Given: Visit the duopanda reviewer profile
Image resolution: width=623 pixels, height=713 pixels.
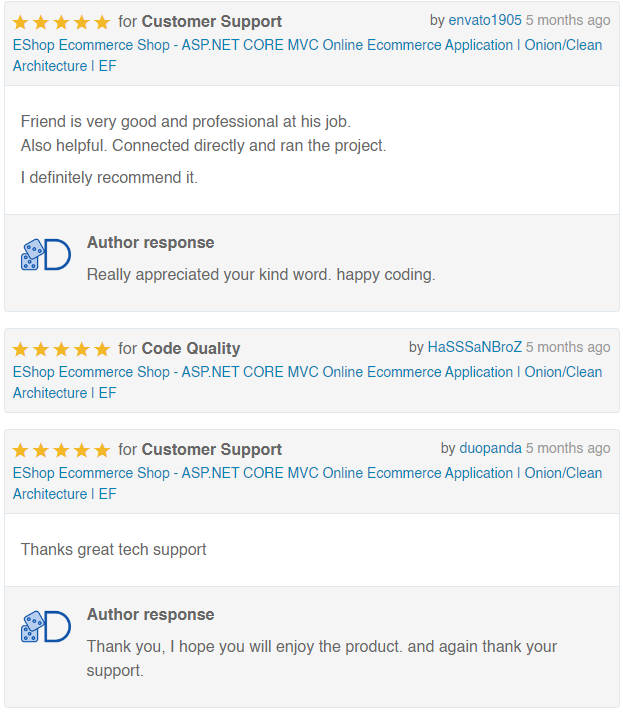Looking at the screenshot, I should (490, 448).
